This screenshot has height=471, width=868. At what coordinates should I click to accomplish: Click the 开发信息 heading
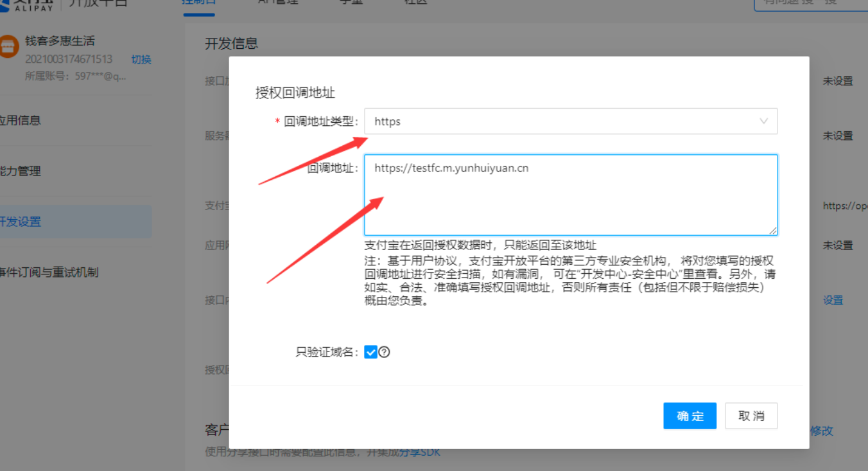pos(231,44)
